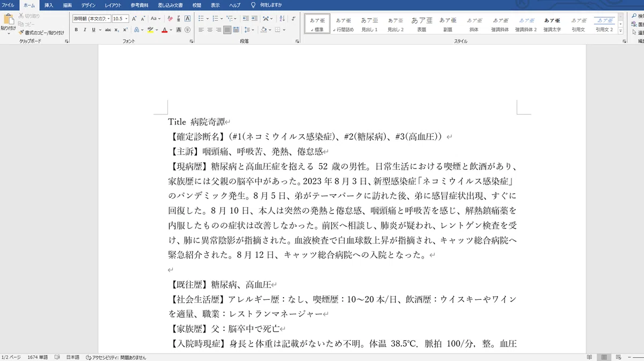Align paragraph text to the right

pos(218,30)
